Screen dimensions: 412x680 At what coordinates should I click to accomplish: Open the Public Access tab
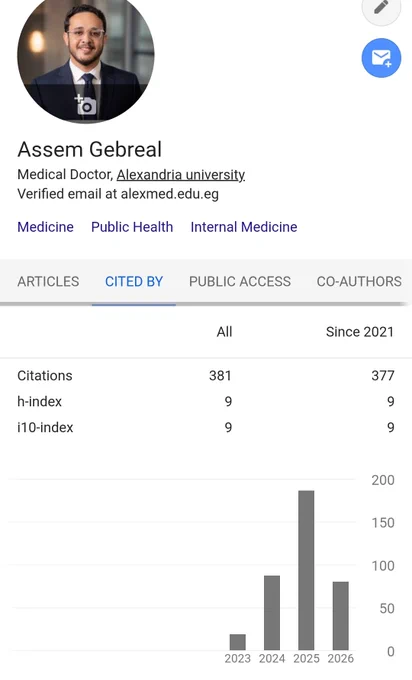[x=240, y=281]
